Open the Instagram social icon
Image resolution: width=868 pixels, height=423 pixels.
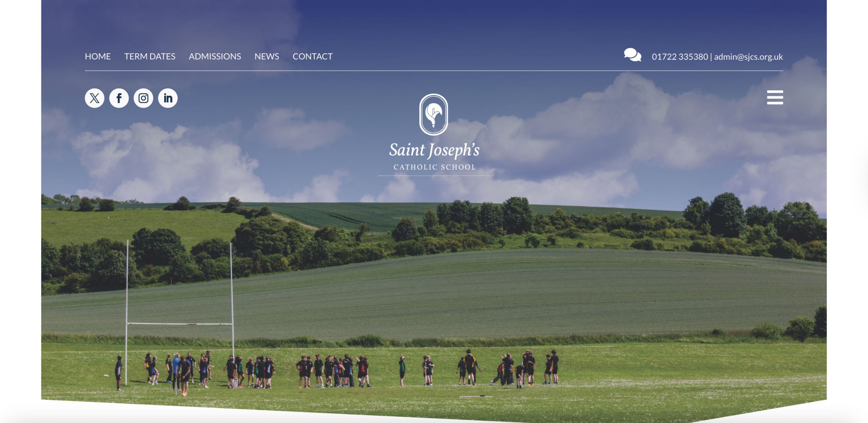click(x=143, y=98)
